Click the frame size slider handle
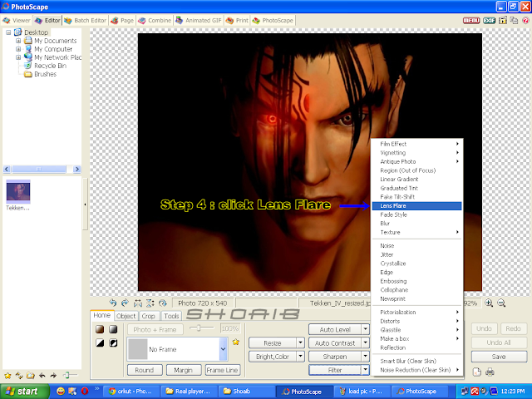Screen dimensions: 532x399 199,328
